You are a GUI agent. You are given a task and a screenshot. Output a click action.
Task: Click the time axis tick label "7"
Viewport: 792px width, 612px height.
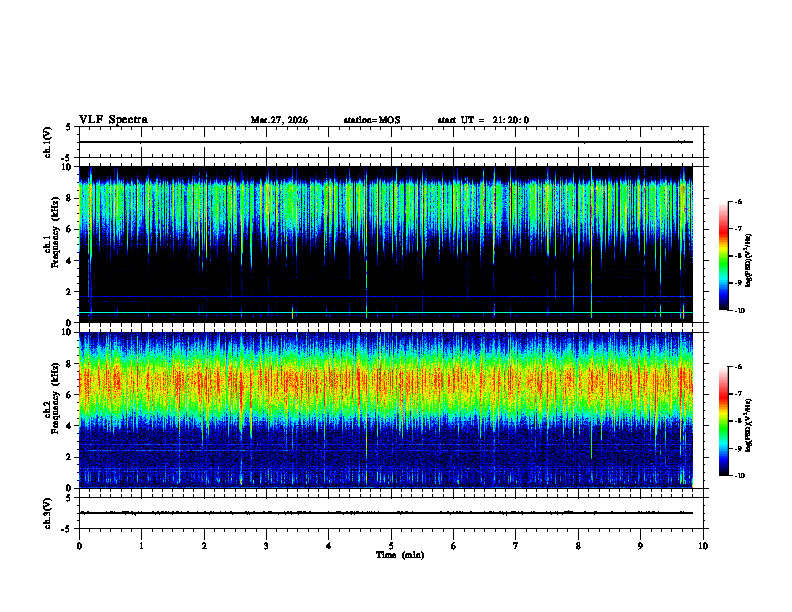(516, 546)
